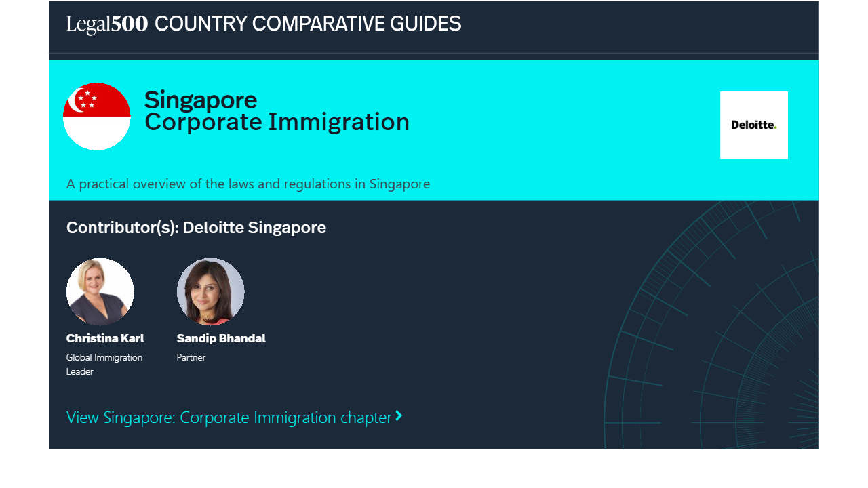Open Sandip Bhandal's profile photo
Image resolution: width=868 pixels, height=488 pixels.
(x=211, y=291)
